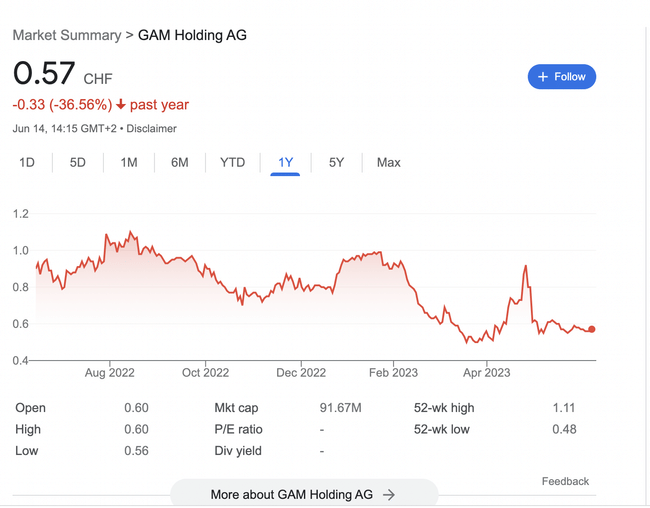This screenshot has width=650, height=508.
Task: Click the arrow next to More about
Action: pos(389,494)
